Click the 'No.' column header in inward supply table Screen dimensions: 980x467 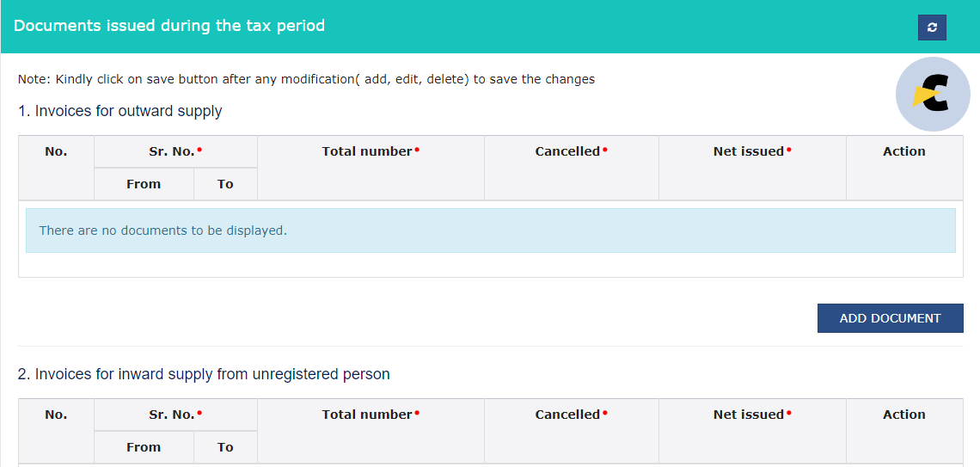[x=56, y=415]
